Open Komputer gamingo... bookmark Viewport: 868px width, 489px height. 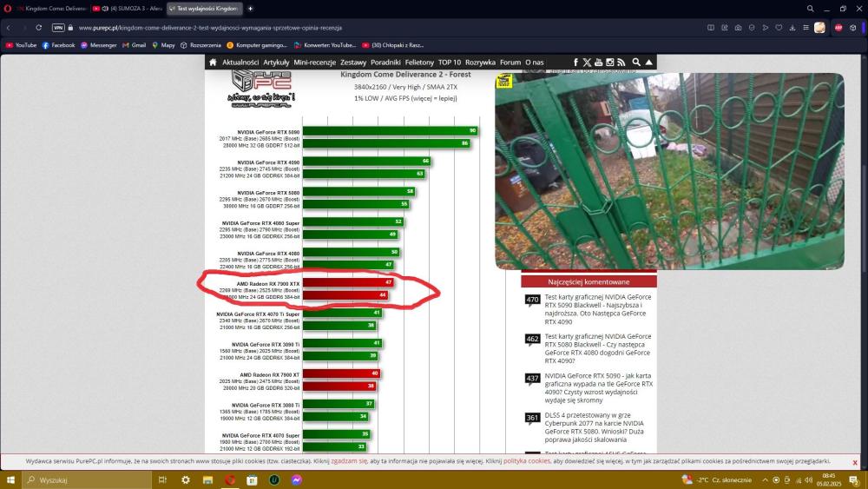(258, 45)
